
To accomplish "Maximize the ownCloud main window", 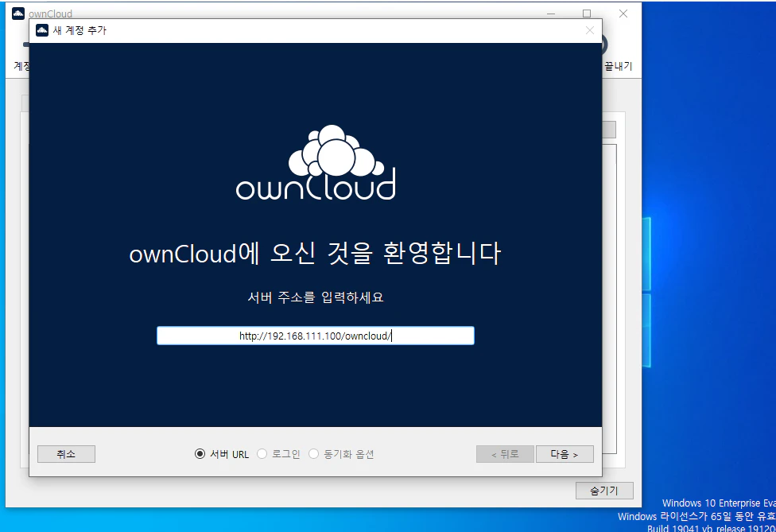I will point(587,14).
